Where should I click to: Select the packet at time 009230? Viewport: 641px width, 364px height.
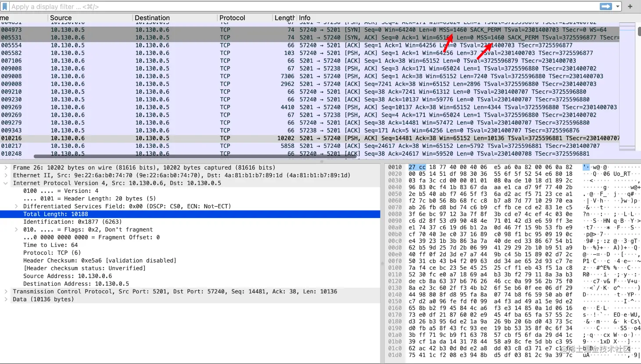pyautogui.click(x=309, y=100)
